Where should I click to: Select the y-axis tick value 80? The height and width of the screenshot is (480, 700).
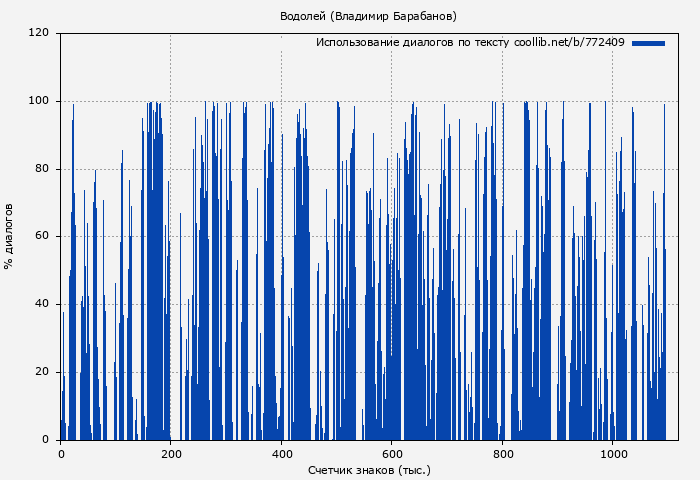[x=43, y=169]
